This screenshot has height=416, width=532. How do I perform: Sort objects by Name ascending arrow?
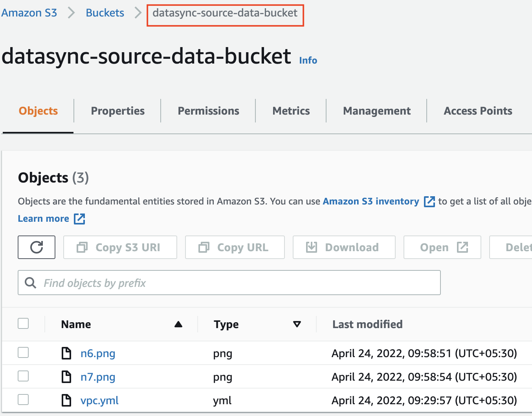[179, 324]
